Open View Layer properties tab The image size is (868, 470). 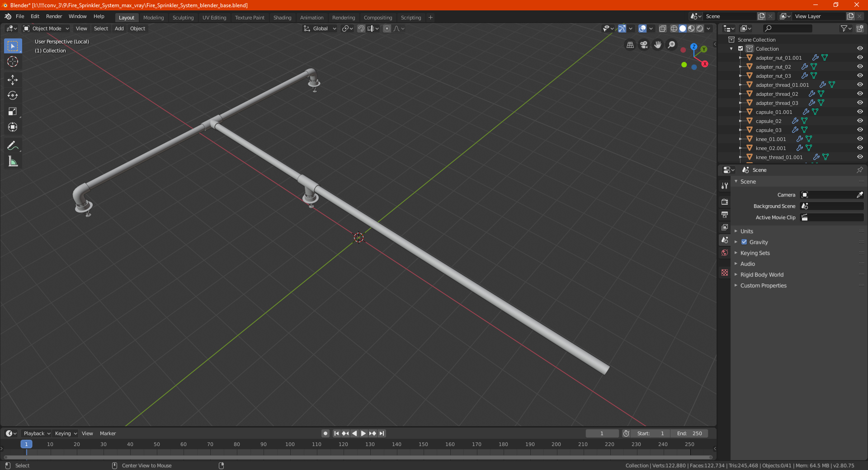(725, 227)
